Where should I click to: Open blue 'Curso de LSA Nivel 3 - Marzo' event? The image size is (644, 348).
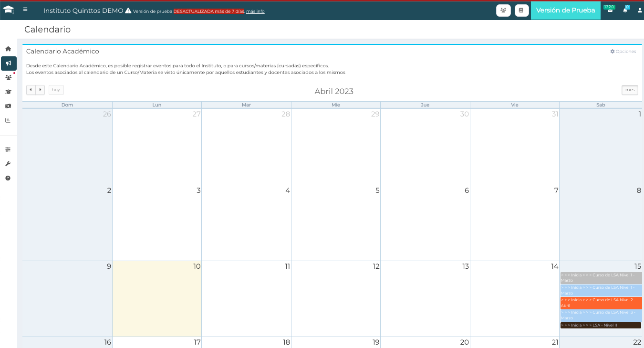601,315
